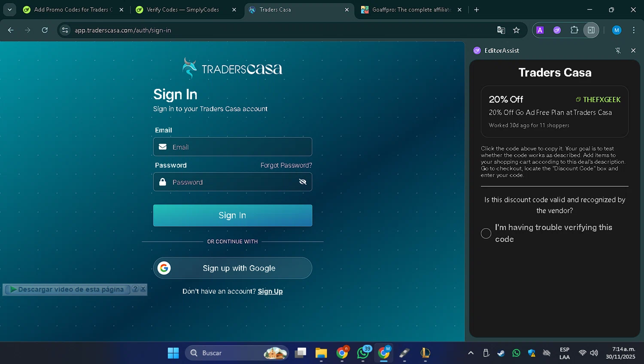
Task: Click Descargar video de esta página button
Action: click(x=67, y=290)
